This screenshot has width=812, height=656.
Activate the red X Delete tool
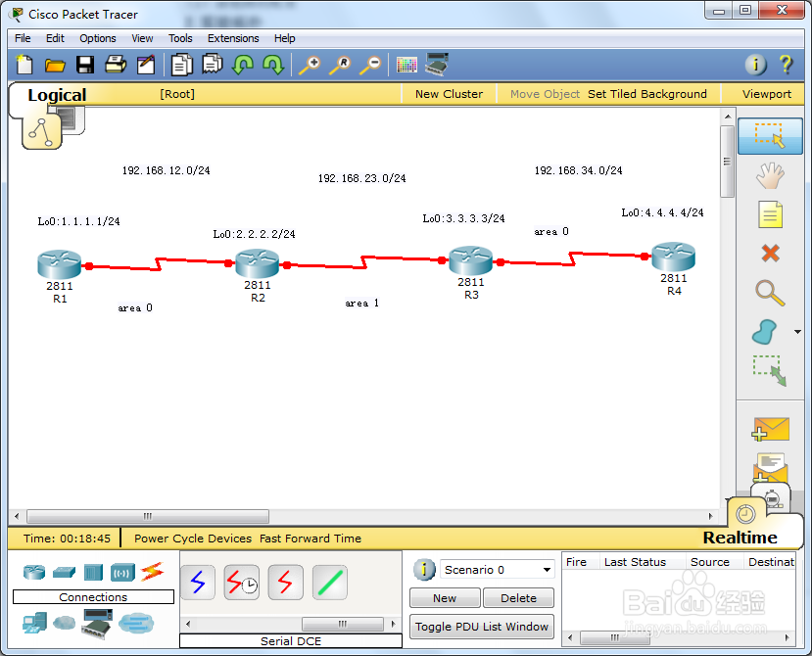click(771, 254)
